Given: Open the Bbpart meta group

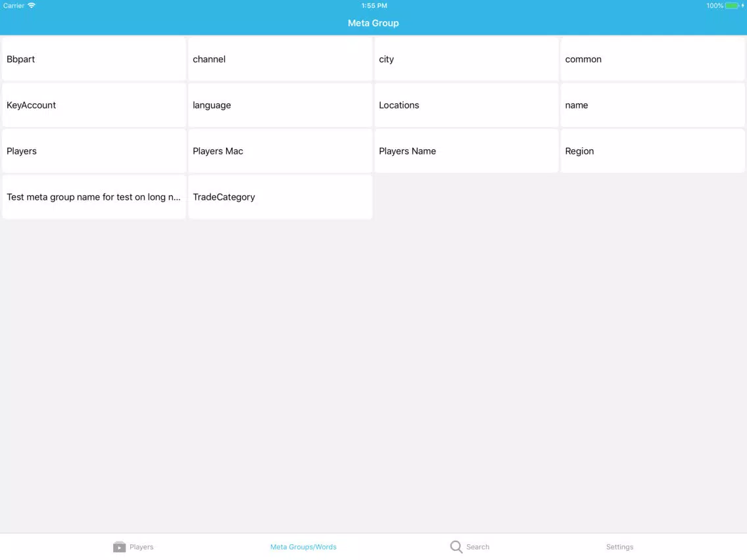Looking at the screenshot, I should [x=94, y=59].
